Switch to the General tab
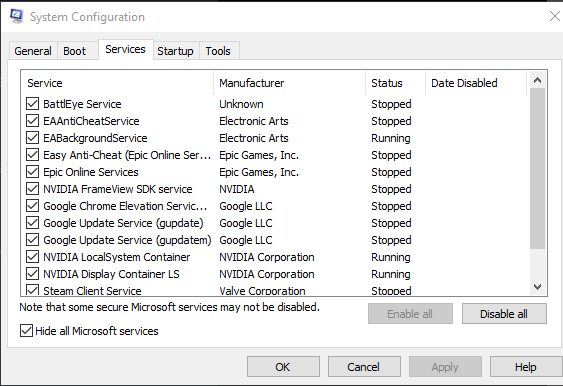This screenshot has width=563, height=386. (33, 51)
